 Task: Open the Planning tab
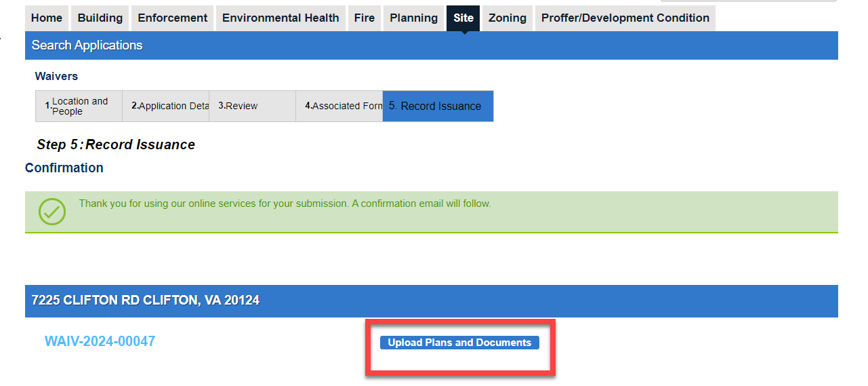tap(414, 18)
